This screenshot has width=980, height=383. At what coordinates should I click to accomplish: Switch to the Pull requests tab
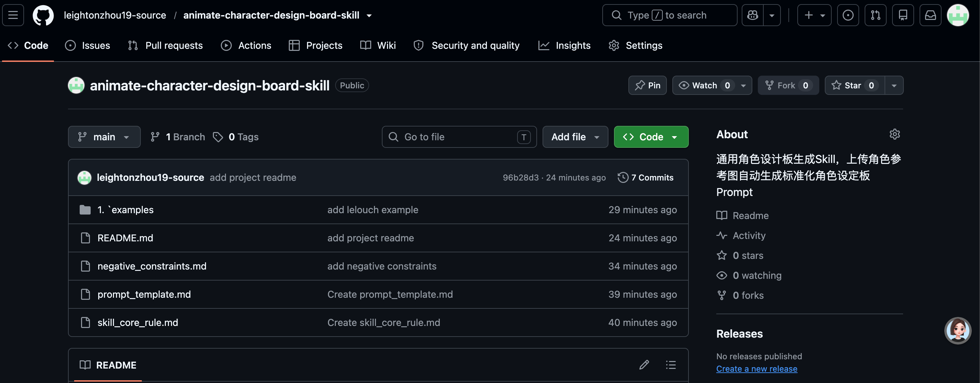pos(165,45)
